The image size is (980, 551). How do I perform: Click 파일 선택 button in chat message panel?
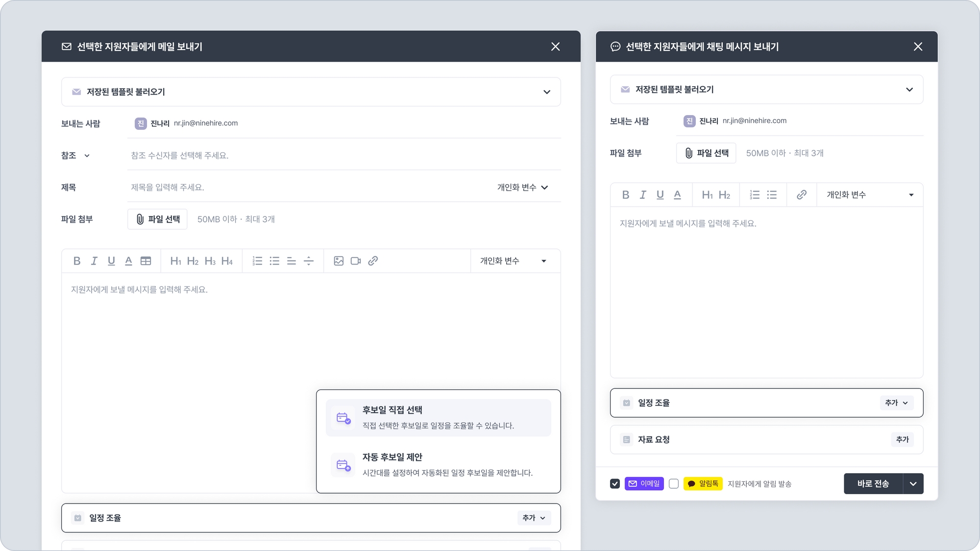pos(706,153)
